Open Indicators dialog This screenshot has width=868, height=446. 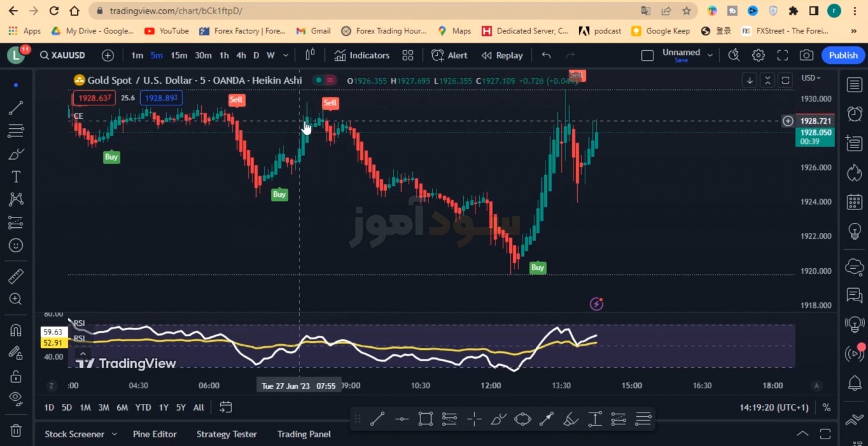pyautogui.click(x=362, y=55)
